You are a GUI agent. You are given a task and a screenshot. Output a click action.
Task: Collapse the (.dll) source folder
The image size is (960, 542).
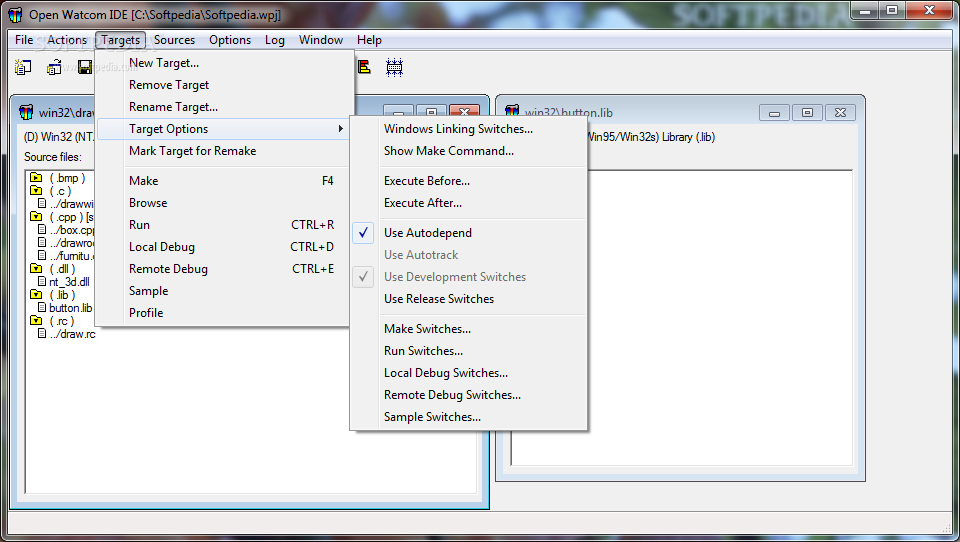[x=36, y=268]
